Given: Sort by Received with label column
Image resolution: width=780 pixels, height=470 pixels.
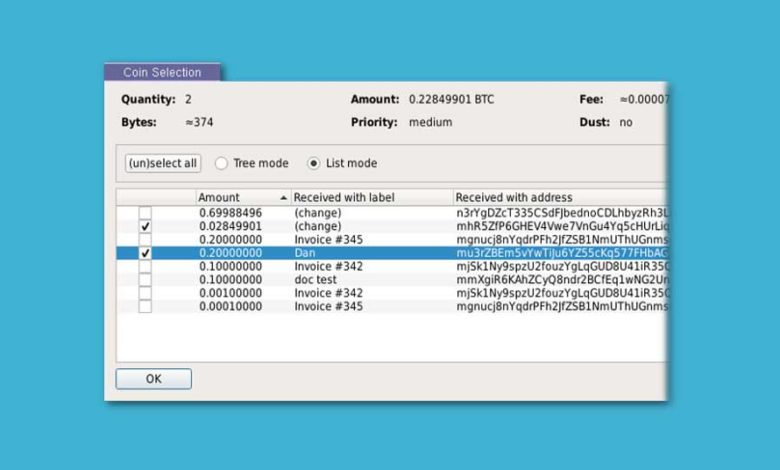Looking at the screenshot, I should [x=371, y=198].
